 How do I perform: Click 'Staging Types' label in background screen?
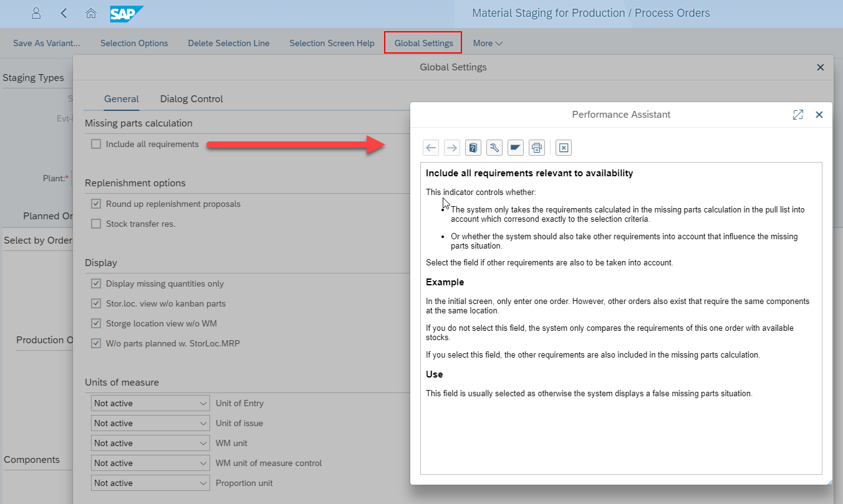(x=33, y=78)
